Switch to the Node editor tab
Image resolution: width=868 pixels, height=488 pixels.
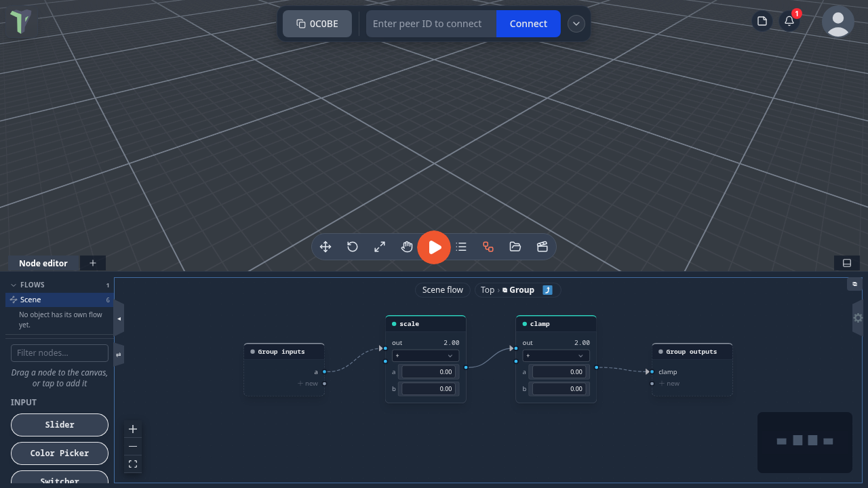[43, 263]
